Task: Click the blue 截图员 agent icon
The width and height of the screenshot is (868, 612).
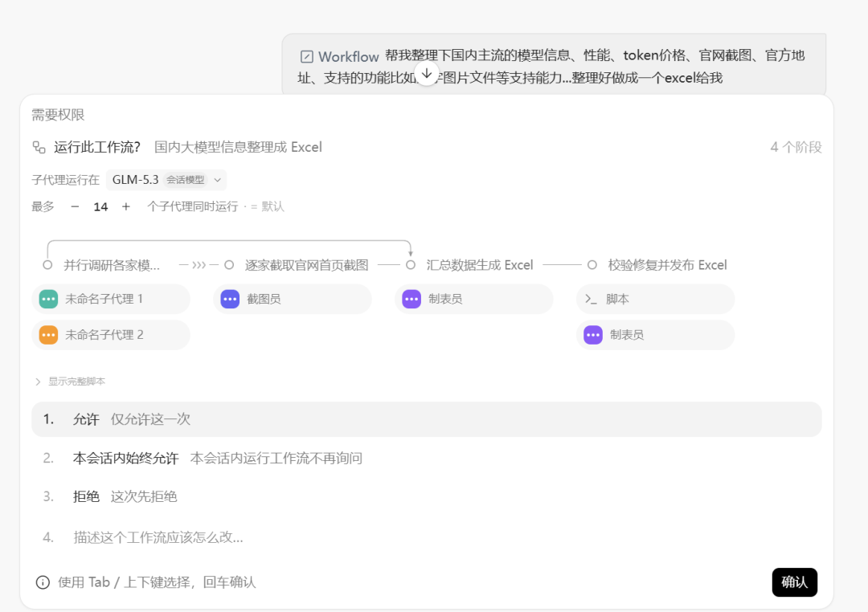Action: (x=231, y=299)
